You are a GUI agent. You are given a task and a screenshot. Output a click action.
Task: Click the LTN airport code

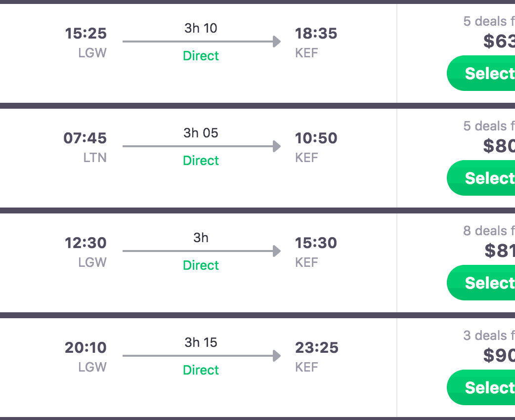coord(95,158)
